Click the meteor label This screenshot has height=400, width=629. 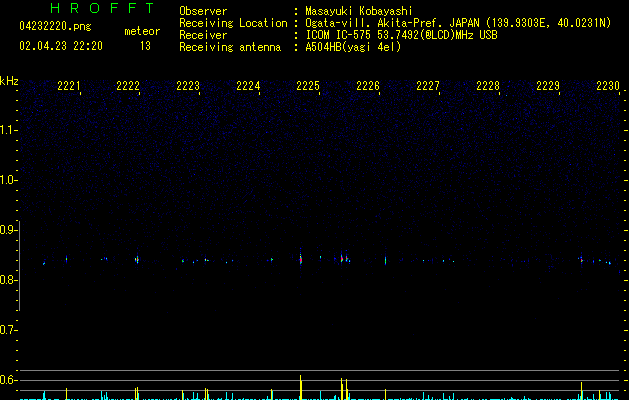click(x=142, y=31)
